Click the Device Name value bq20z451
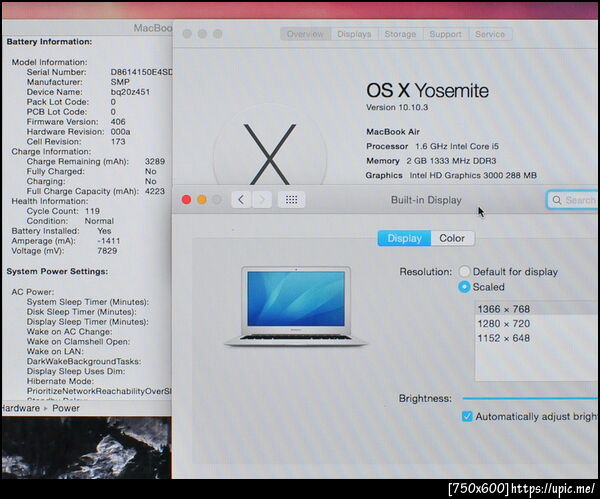Viewport: 600px width, 499px height. coord(130,92)
